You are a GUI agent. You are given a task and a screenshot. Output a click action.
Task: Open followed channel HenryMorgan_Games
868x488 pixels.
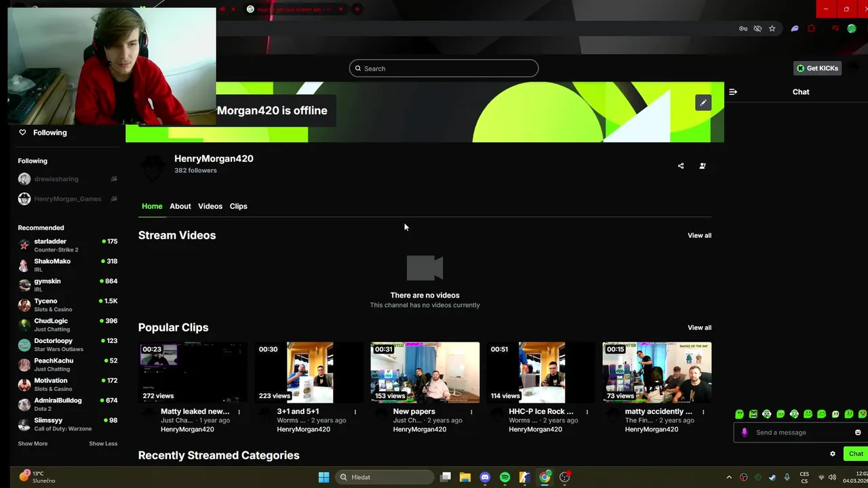(67, 199)
